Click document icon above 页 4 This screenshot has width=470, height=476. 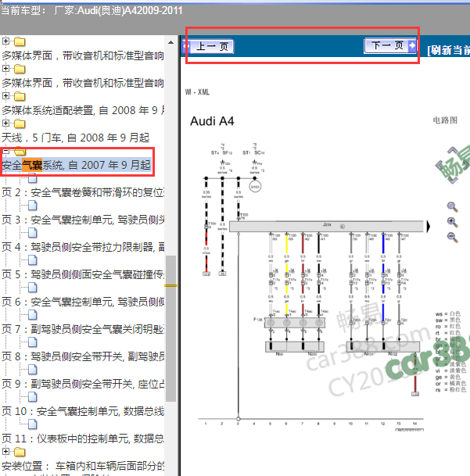(33, 233)
